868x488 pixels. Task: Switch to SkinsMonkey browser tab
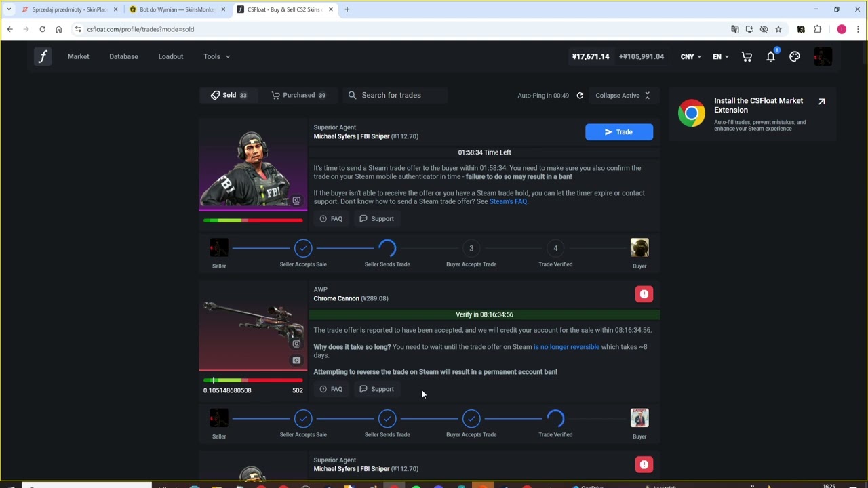pos(177,9)
